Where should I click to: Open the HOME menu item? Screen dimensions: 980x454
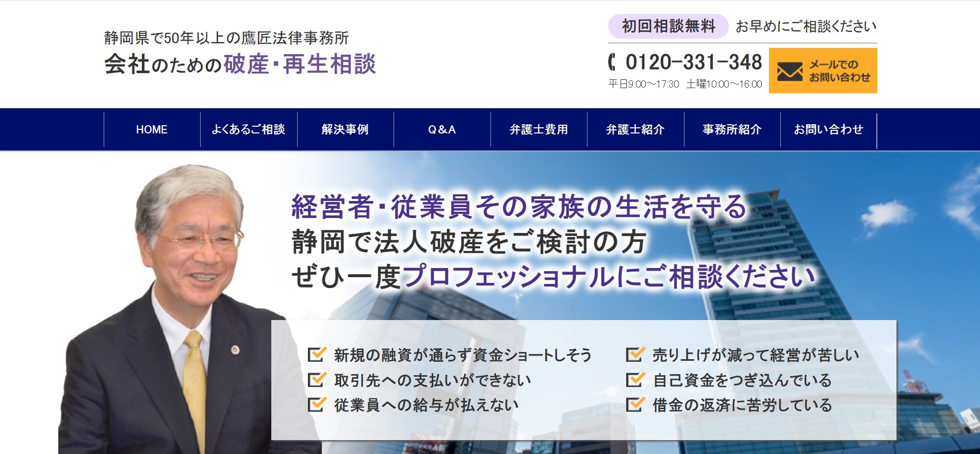coord(152,129)
